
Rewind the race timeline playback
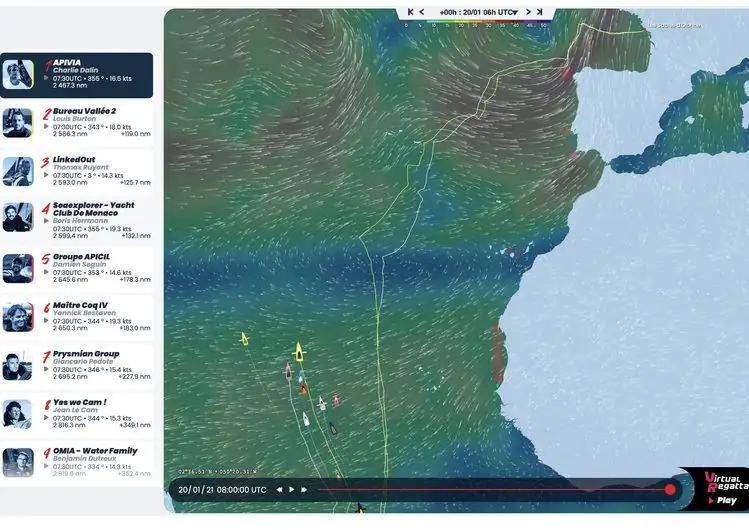[279, 489]
